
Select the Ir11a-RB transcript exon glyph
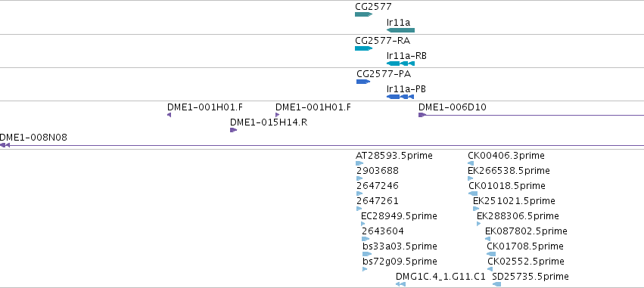point(400,63)
